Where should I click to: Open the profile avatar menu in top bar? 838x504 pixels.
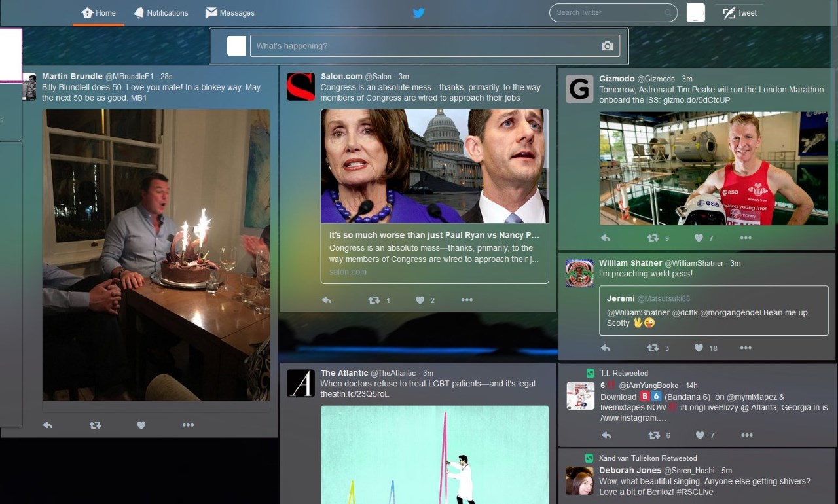[696, 12]
